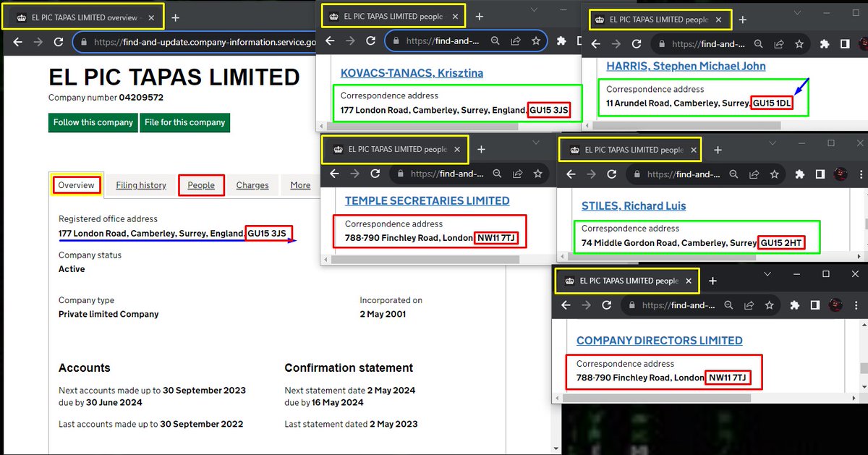Open tab search dropdown in TEMPLE SECRETARIES window
This screenshot has width=868, height=455.
coord(537,143)
